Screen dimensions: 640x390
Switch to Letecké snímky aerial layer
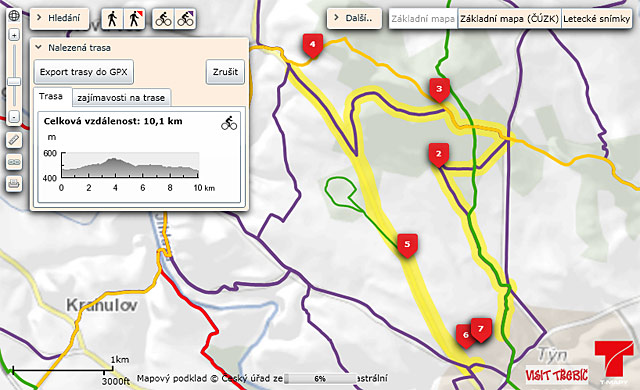596,19
